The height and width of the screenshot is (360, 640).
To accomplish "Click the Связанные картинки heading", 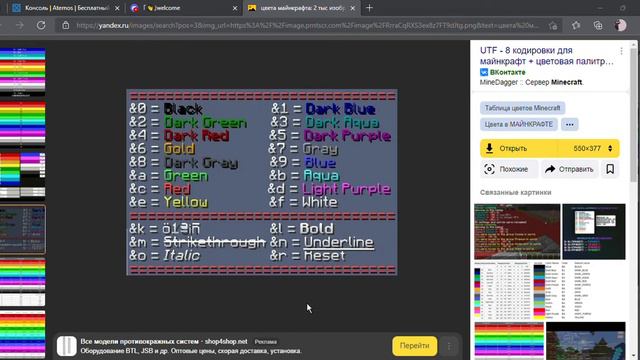I will click(516, 192).
